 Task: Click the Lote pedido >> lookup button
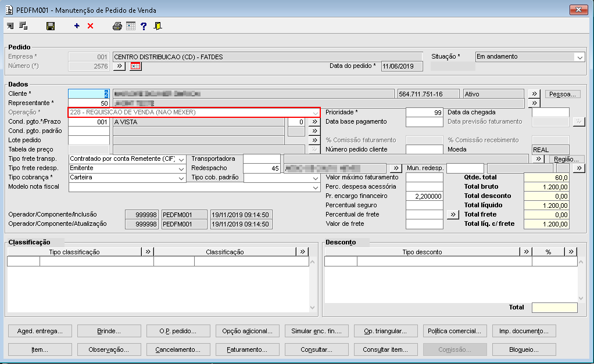314,140
